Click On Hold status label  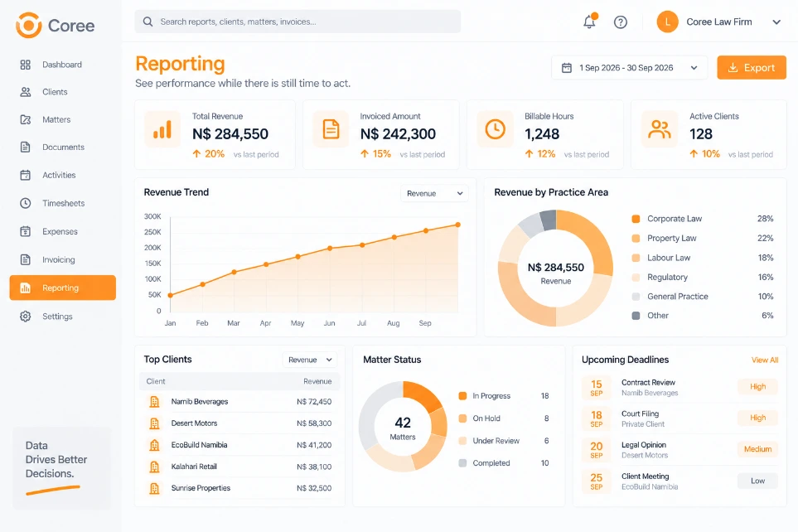pos(486,418)
